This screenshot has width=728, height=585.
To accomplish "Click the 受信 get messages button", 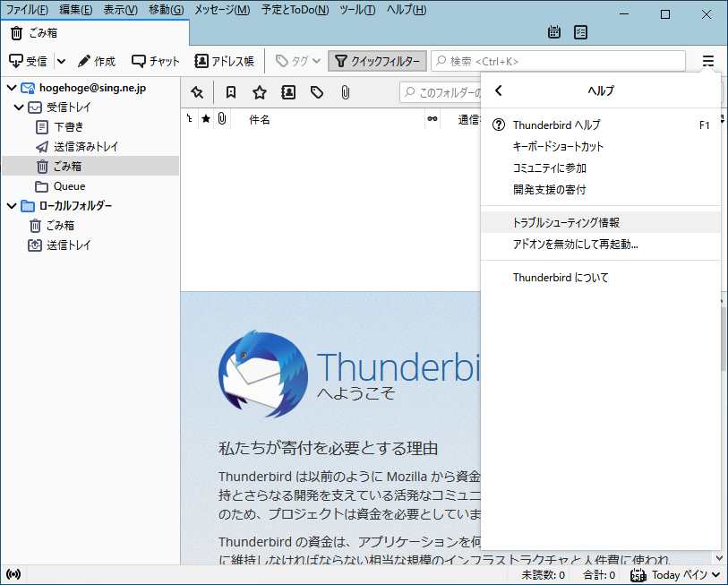I will (x=29, y=61).
